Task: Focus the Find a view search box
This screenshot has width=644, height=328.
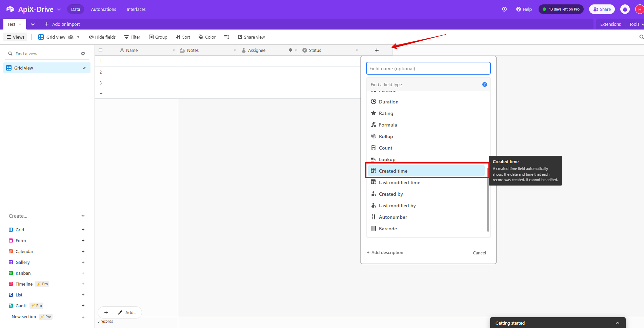Action: click(44, 54)
